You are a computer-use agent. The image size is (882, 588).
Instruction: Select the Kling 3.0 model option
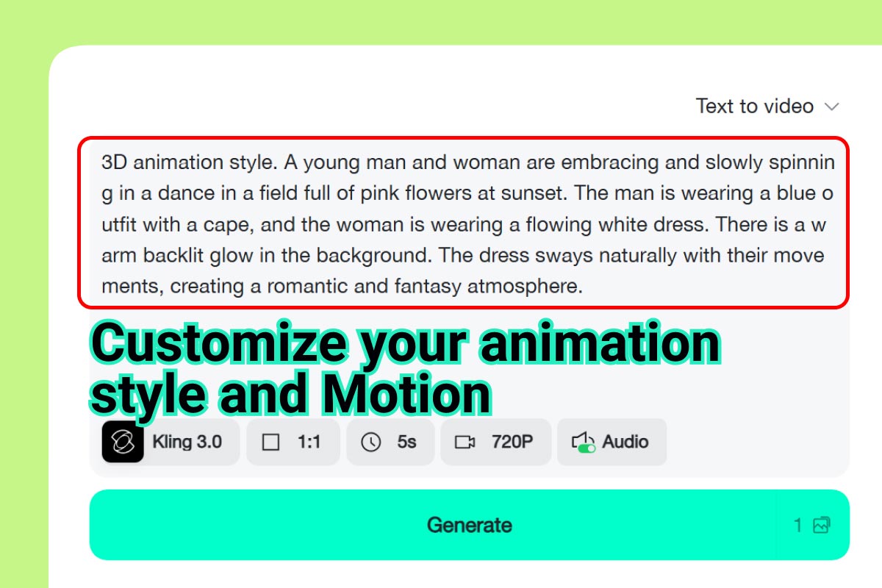[168, 442]
